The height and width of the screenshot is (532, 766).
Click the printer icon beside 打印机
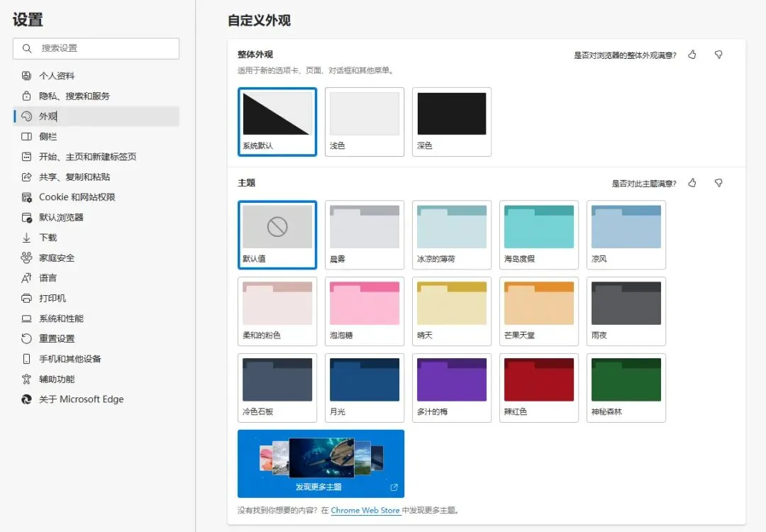(26, 299)
